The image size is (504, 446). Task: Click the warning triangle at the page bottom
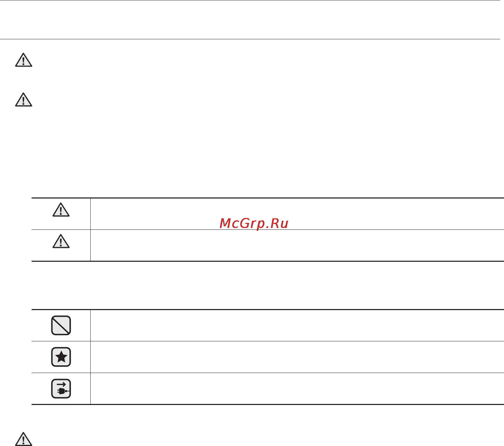[24, 439]
